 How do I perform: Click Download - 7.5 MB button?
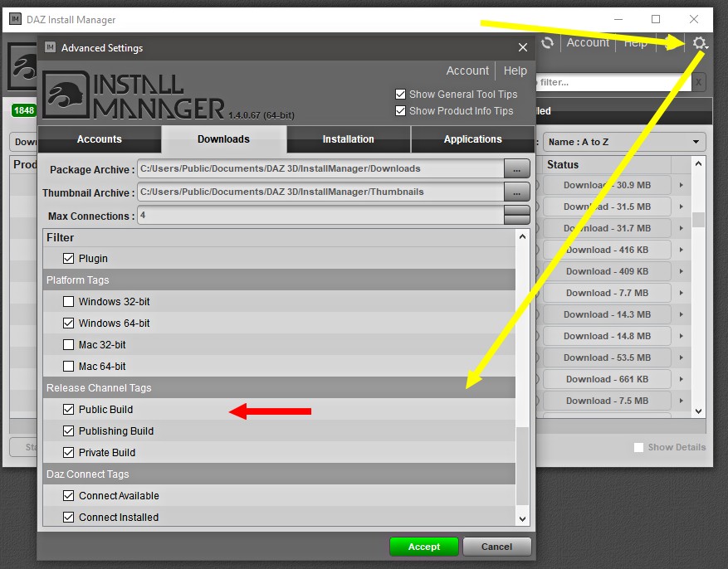(x=607, y=401)
